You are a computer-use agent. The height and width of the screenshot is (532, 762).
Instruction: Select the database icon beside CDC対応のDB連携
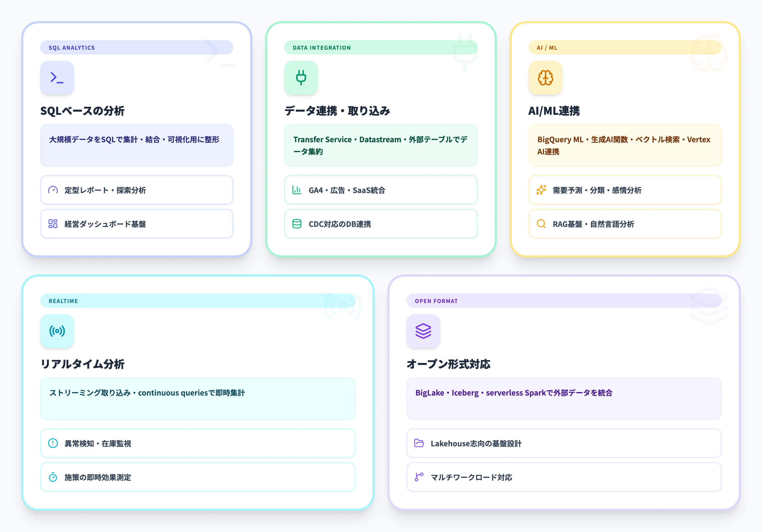[x=297, y=224]
